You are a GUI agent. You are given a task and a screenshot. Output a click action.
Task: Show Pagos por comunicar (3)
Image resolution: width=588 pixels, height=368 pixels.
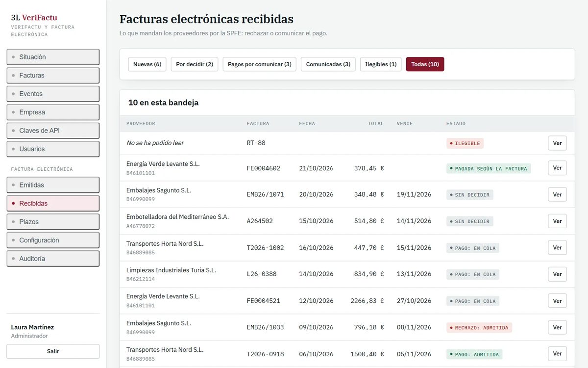[259, 64]
